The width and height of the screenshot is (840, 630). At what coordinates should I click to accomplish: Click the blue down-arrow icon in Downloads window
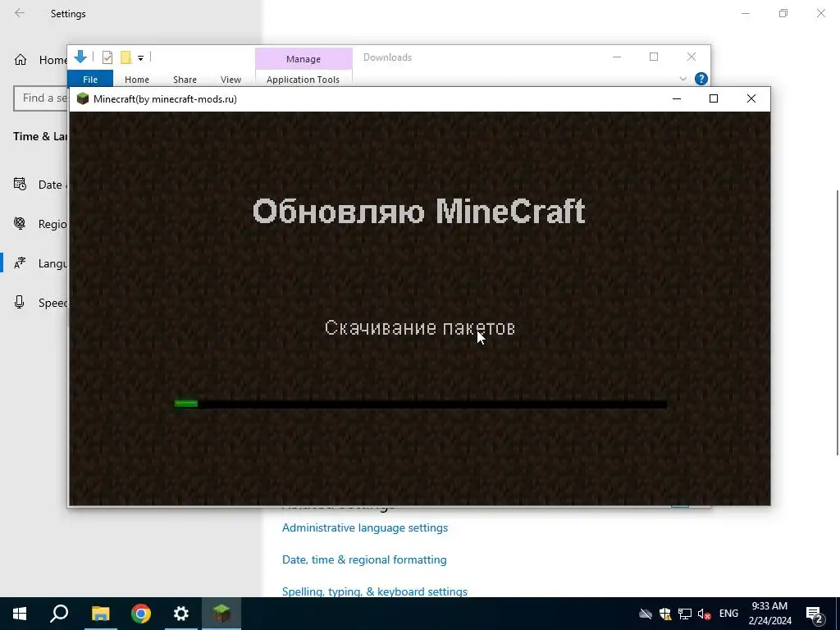pyautogui.click(x=80, y=57)
